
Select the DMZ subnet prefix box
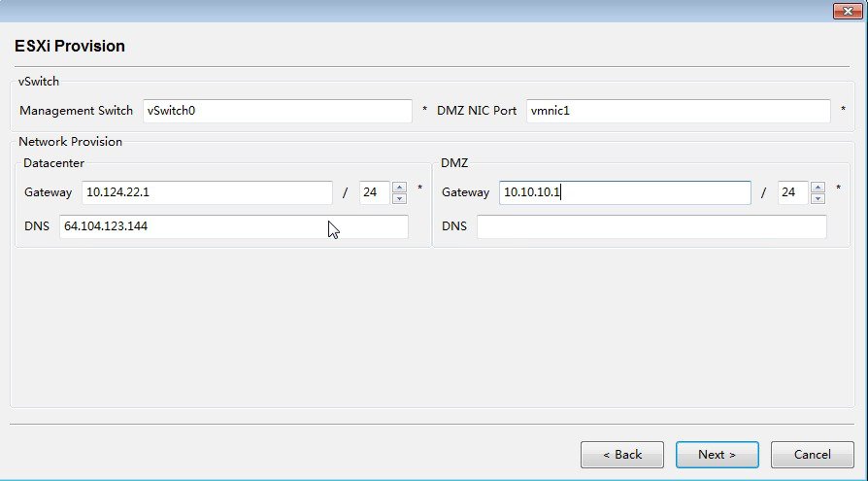tap(793, 192)
